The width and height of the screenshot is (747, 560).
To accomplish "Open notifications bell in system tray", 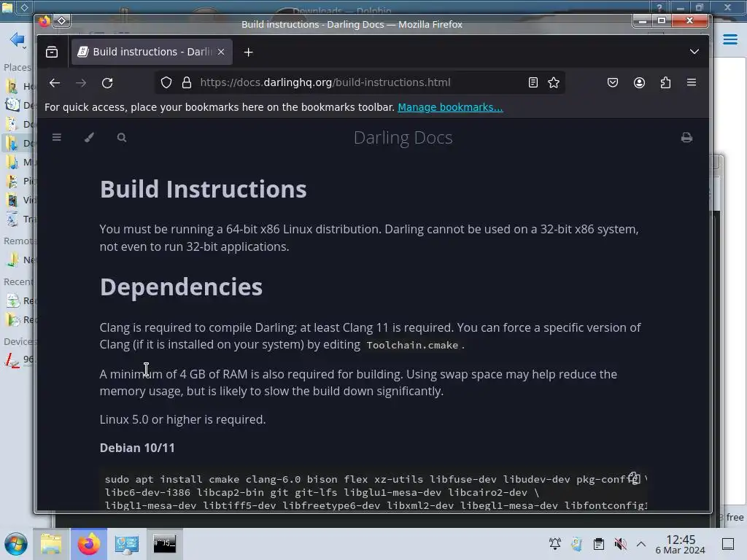I will click(555, 544).
